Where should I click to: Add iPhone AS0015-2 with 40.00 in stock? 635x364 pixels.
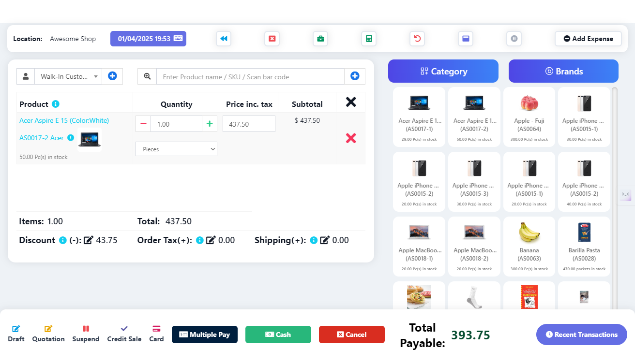click(x=584, y=182)
